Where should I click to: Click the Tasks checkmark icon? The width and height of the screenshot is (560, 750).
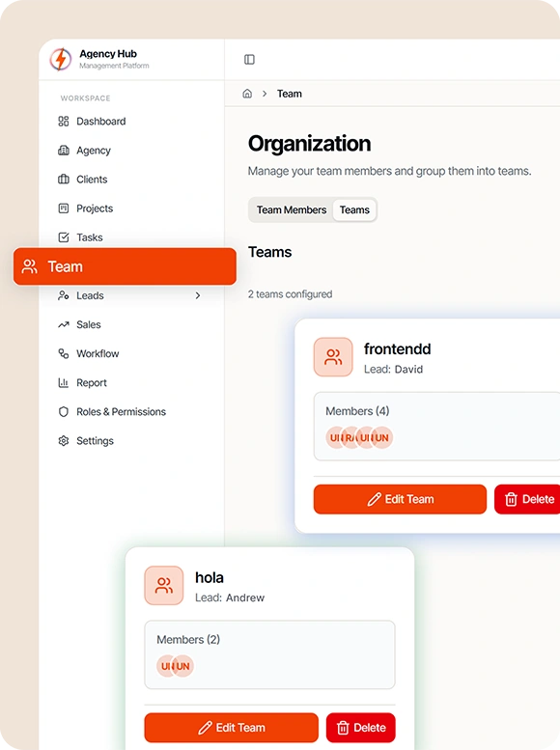click(x=63, y=237)
